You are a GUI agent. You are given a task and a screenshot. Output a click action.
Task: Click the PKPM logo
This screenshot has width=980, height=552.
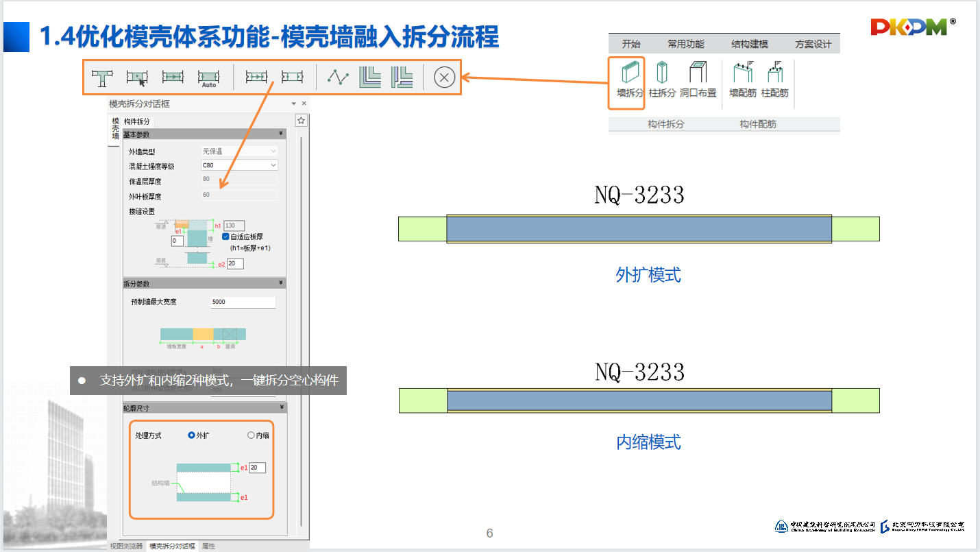click(x=914, y=26)
